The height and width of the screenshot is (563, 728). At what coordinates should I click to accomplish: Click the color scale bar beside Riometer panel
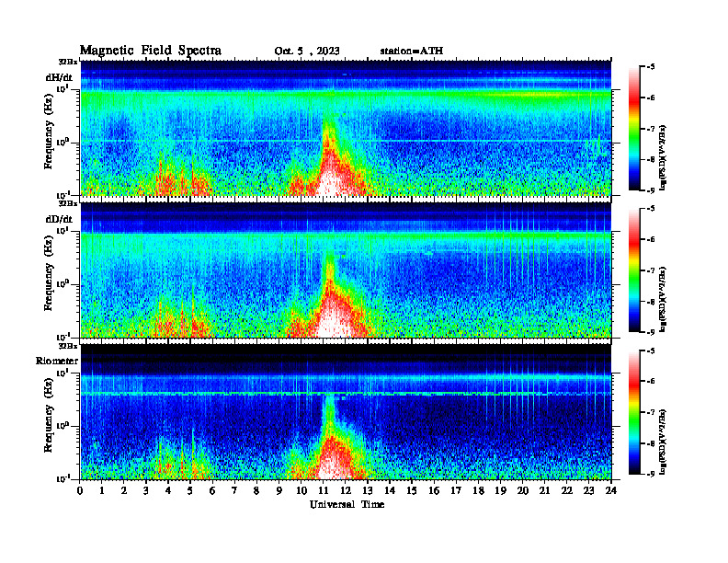tap(633, 412)
